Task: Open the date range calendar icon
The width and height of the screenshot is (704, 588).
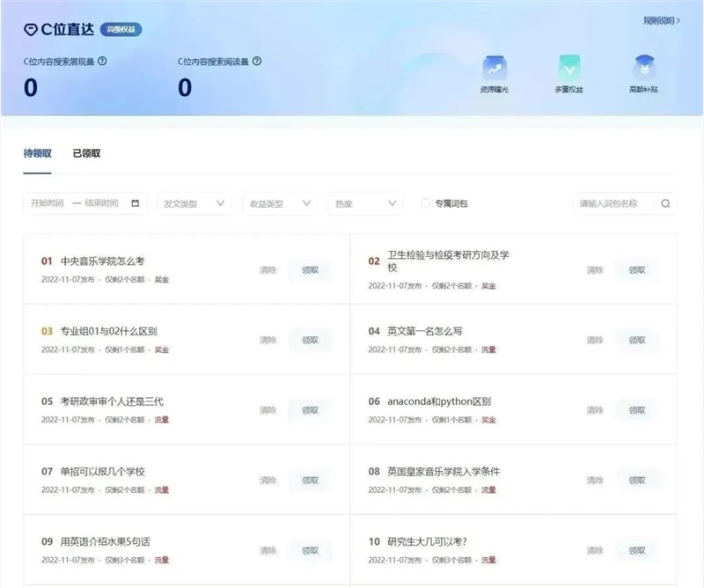Action: point(135,203)
